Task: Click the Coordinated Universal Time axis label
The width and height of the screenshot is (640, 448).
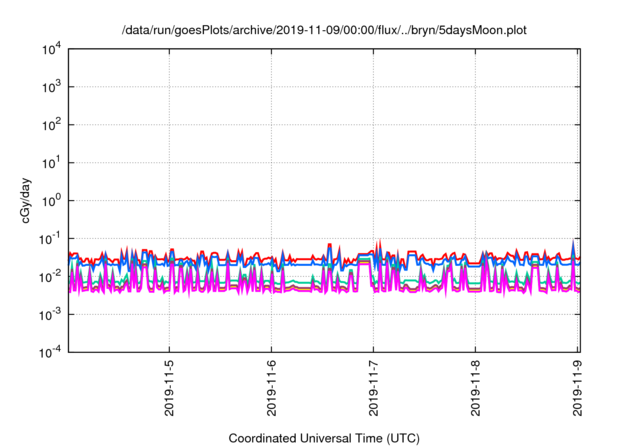Action: click(323, 438)
